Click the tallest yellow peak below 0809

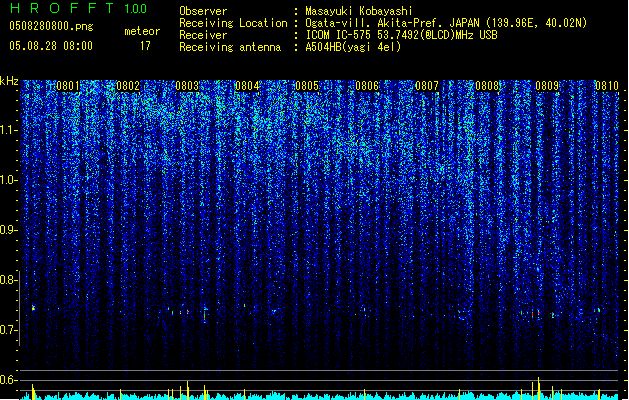(x=539, y=388)
